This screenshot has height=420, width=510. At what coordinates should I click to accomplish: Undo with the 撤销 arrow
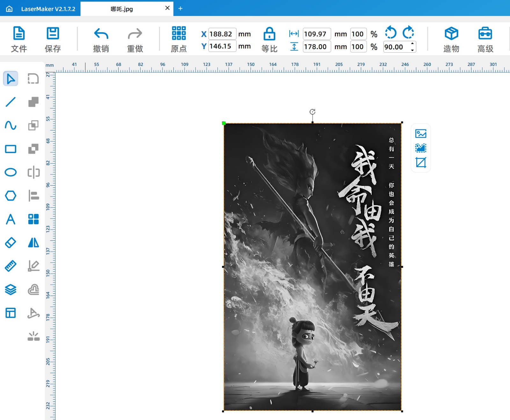(x=101, y=33)
